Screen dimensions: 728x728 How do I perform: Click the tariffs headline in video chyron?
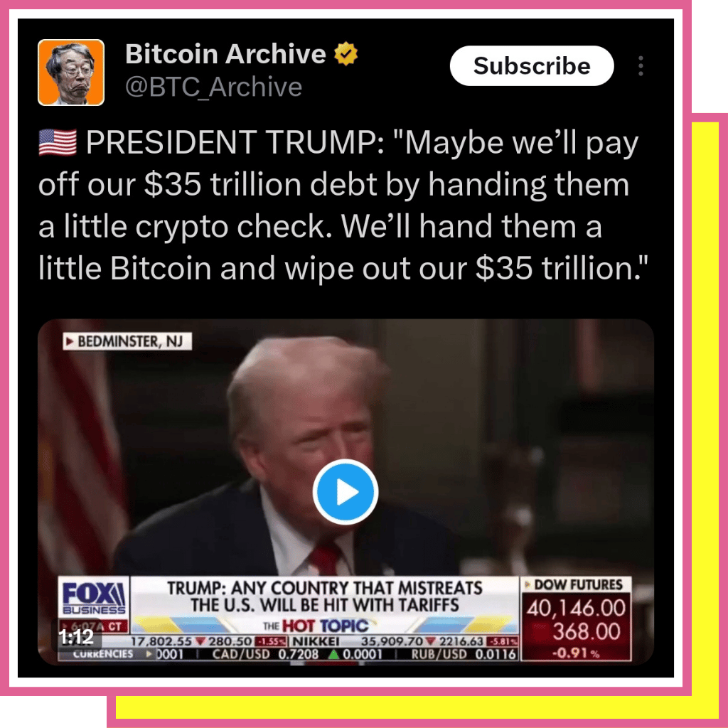[x=324, y=596]
